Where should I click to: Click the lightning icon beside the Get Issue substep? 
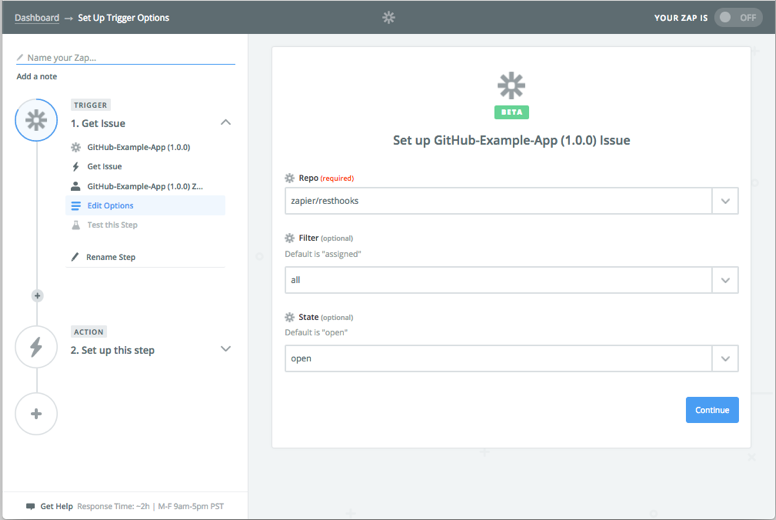tap(76, 166)
